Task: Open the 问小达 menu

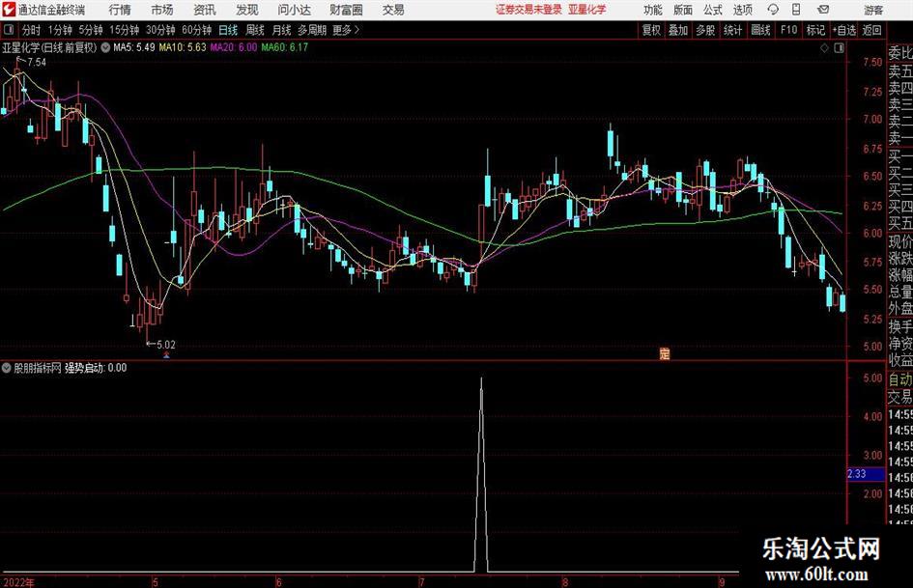Action: pos(294,10)
